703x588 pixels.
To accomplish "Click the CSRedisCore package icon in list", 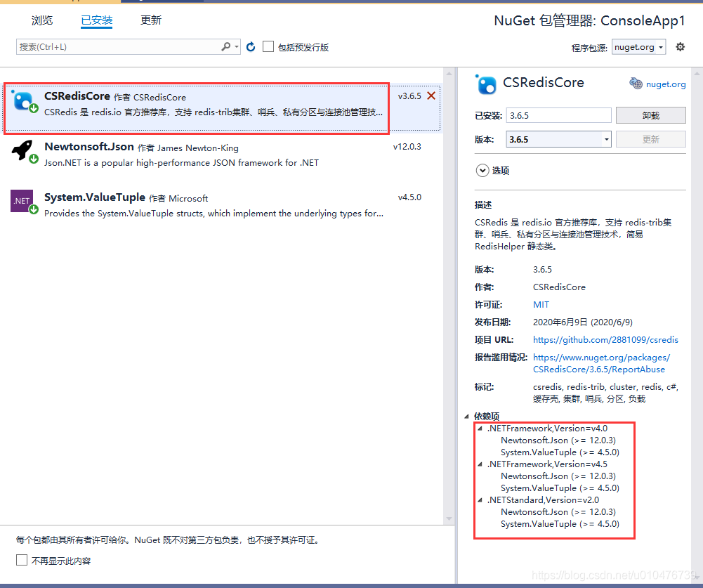I will (x=24, y=101).
